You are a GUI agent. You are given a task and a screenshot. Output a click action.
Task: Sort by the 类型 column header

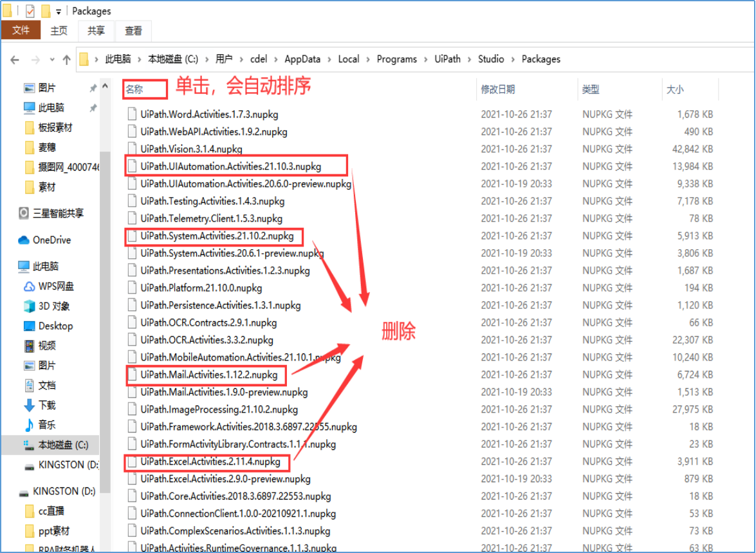[x=591, y=89]
